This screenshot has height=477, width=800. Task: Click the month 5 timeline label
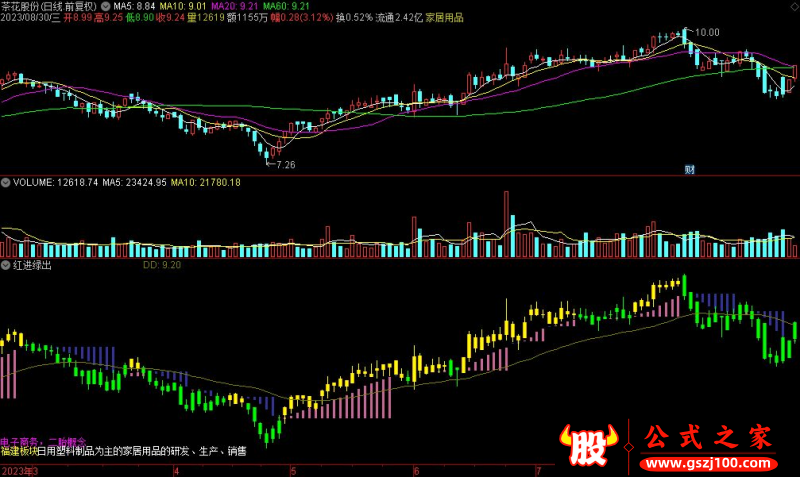[293, 471]
